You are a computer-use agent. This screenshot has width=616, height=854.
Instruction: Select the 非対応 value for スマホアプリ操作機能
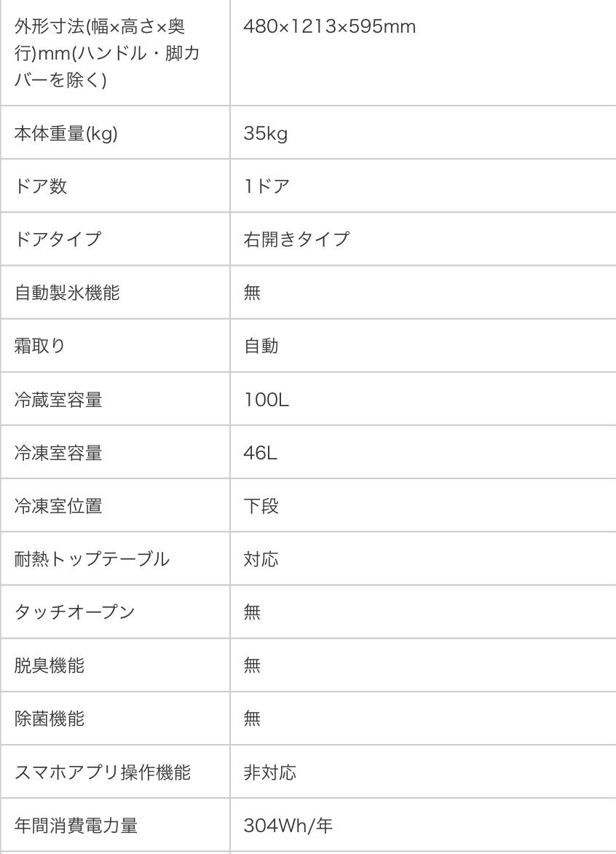pyautogui.click(x=270, y=772)
